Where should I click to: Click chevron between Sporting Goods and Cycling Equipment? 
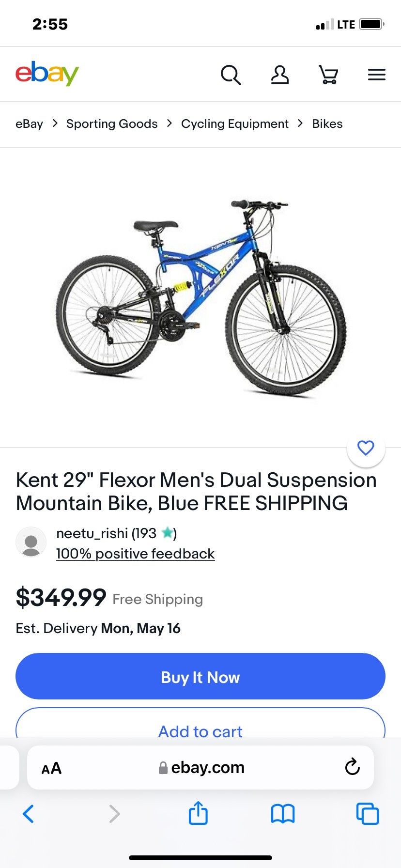tap(169, 124)
